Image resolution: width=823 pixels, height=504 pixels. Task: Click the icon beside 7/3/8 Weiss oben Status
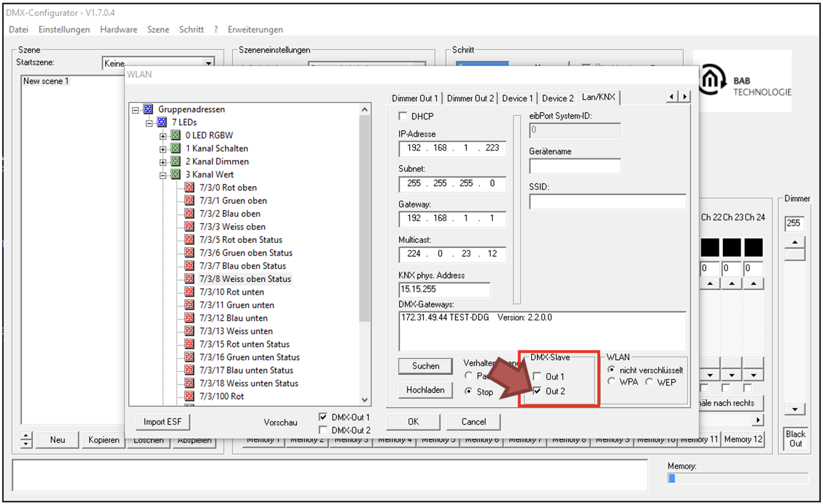190,278
